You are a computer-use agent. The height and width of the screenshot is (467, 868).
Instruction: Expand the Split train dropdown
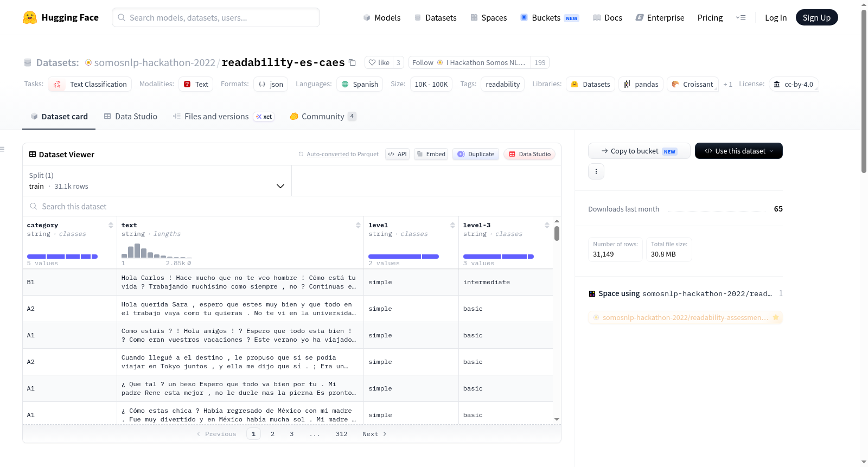(x=157, y=181)
